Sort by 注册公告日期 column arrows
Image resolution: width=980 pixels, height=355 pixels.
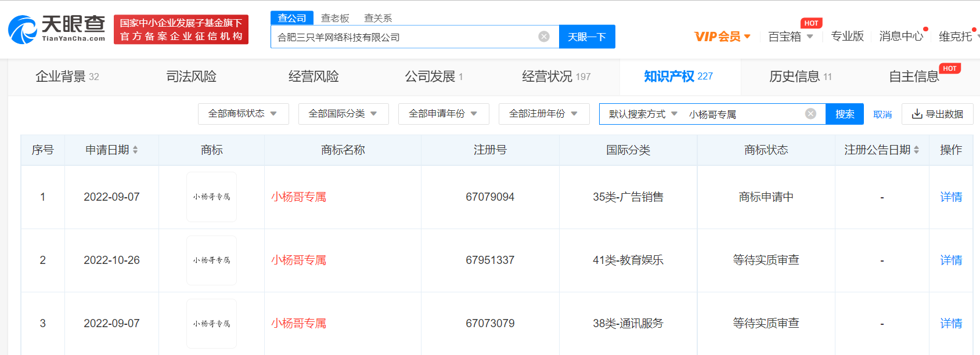pos(916,150)
